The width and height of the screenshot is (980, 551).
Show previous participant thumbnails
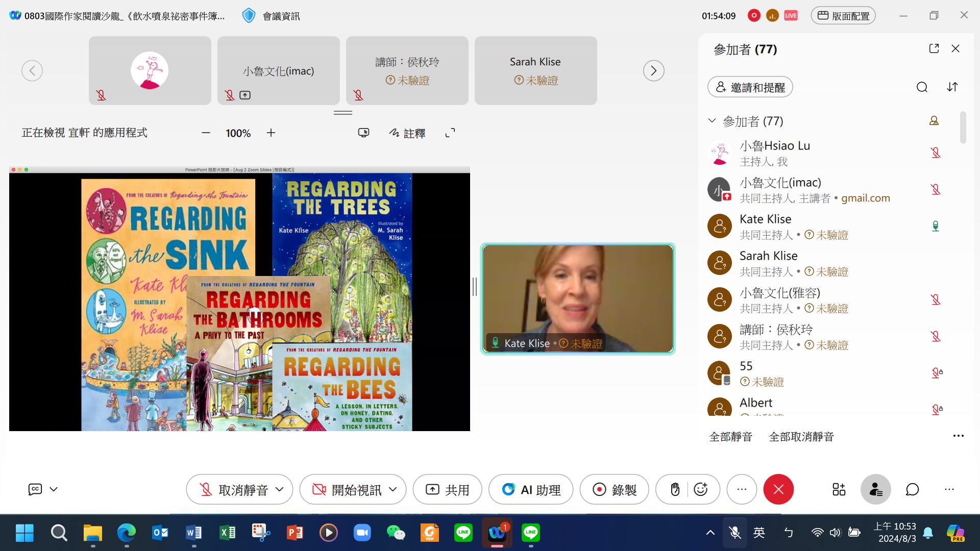click(32, 70)
